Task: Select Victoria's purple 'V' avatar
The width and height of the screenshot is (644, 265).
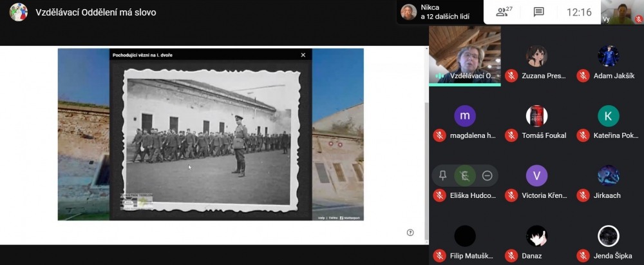Action: pyautogui.click(x=537, y=176)
